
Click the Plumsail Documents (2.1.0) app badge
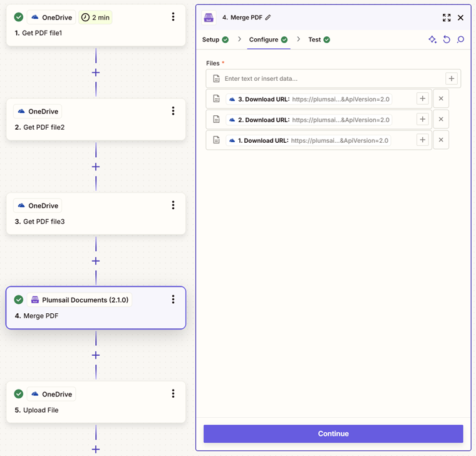80,300
